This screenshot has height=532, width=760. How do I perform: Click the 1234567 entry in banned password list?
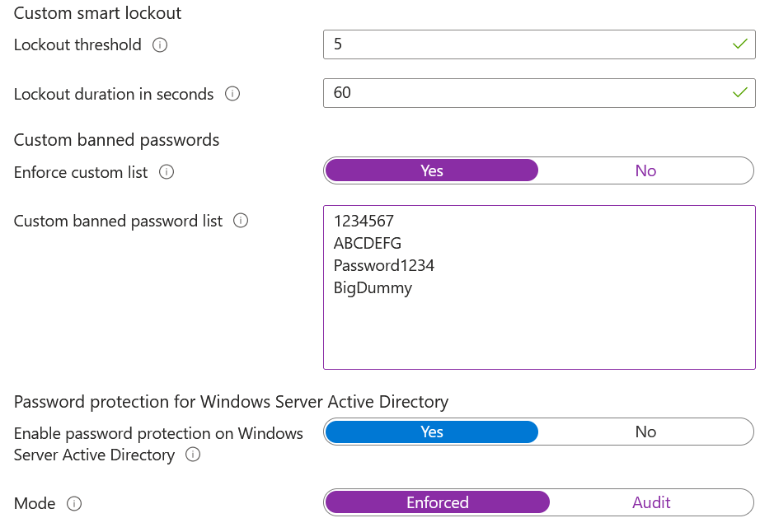point(364,221)
